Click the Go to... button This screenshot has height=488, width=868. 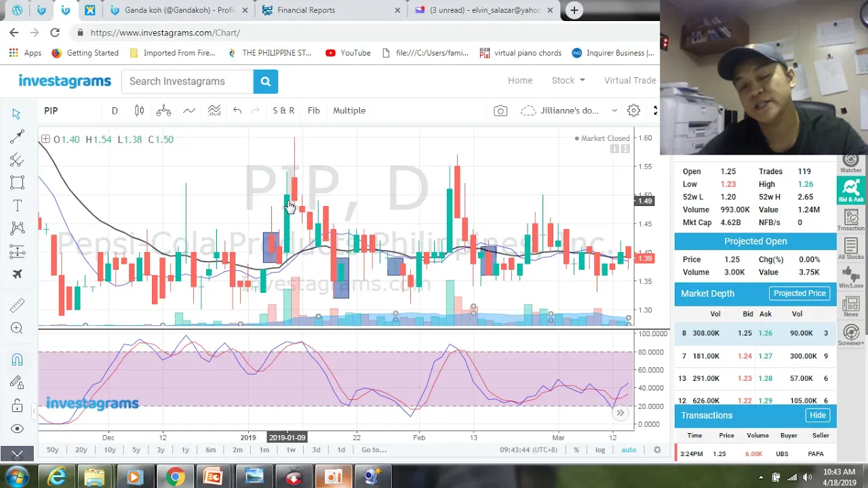point(374,450)
